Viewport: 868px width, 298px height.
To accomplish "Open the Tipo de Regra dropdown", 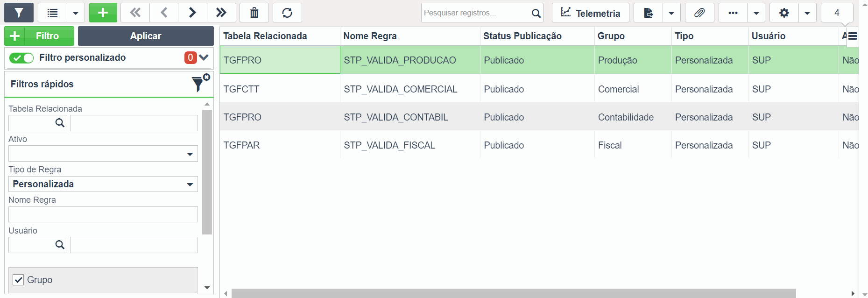I will [x=103, y=184].
